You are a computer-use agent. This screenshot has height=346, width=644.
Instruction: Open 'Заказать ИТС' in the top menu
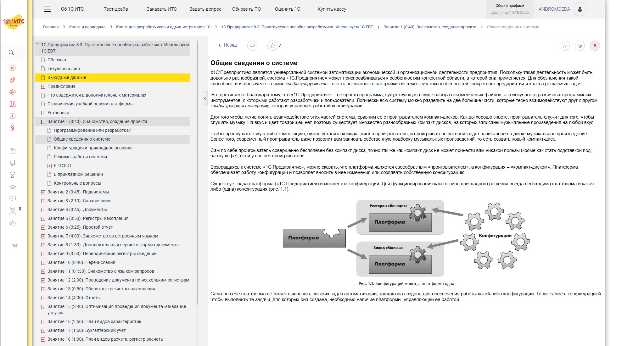coord(161,9)
